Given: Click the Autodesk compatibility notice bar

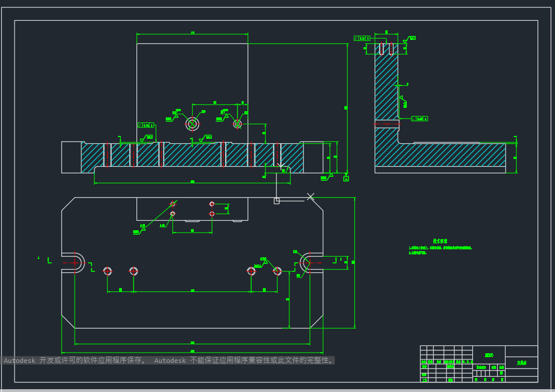Looking at the screenshot, I should [168, 361].
